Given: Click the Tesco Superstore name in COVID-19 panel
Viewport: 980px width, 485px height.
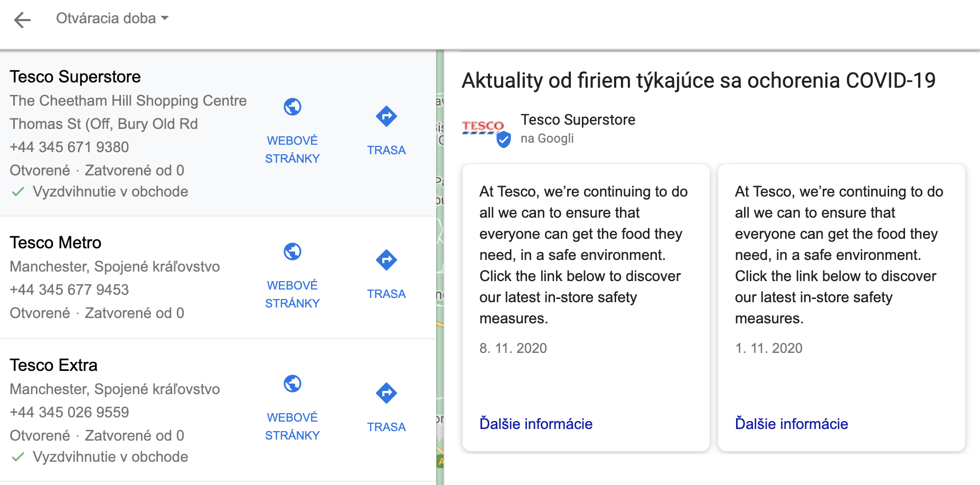Looking at the screenshot, I should click(578, 120).
